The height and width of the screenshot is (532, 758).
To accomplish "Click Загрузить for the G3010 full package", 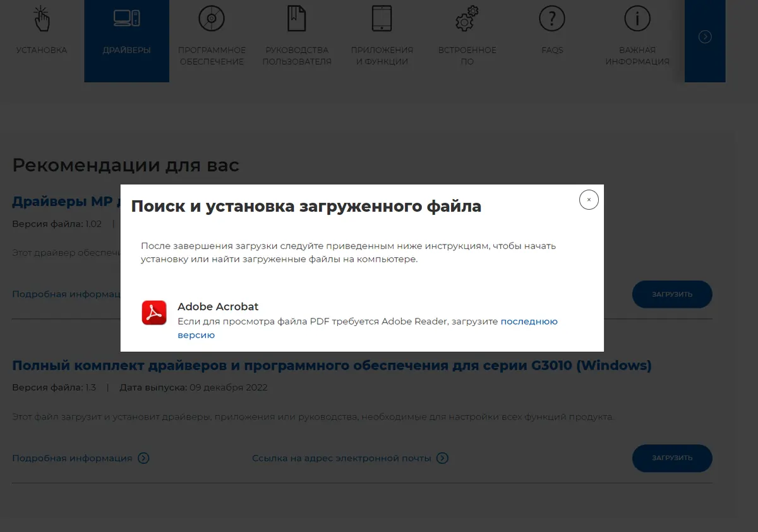I will tap(672, 458).
